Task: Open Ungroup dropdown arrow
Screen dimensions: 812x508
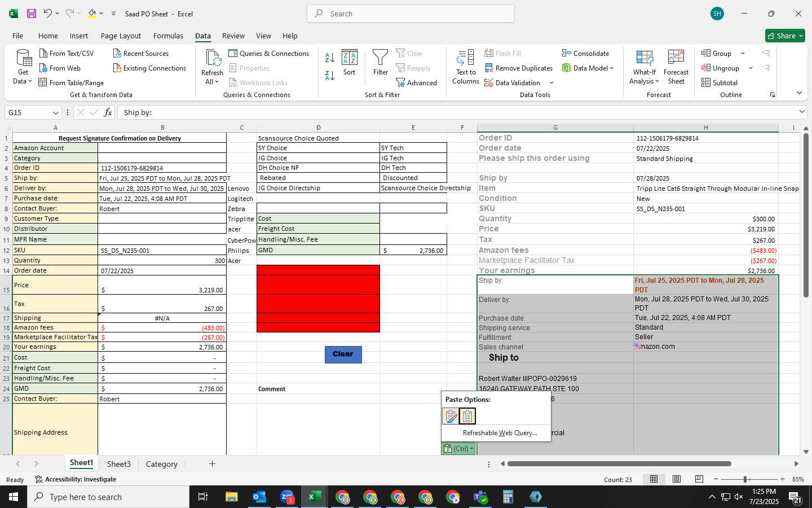Action: (751, 68)
